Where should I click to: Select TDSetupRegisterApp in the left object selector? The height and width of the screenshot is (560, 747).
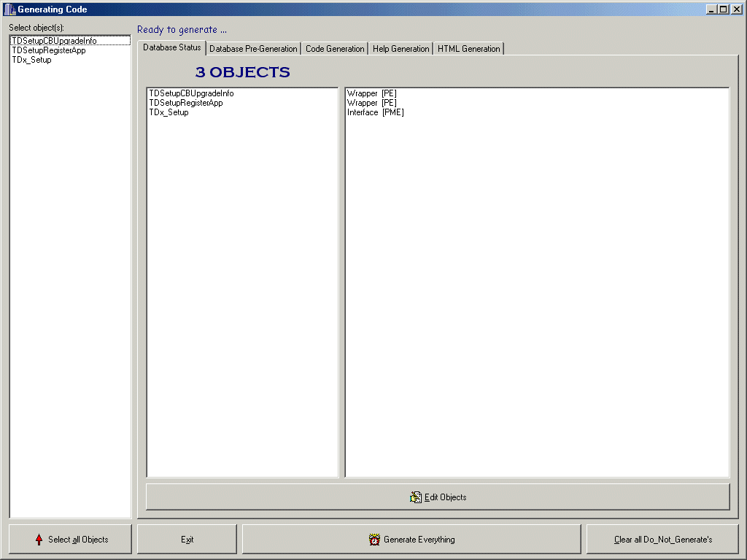pos(48,50)
